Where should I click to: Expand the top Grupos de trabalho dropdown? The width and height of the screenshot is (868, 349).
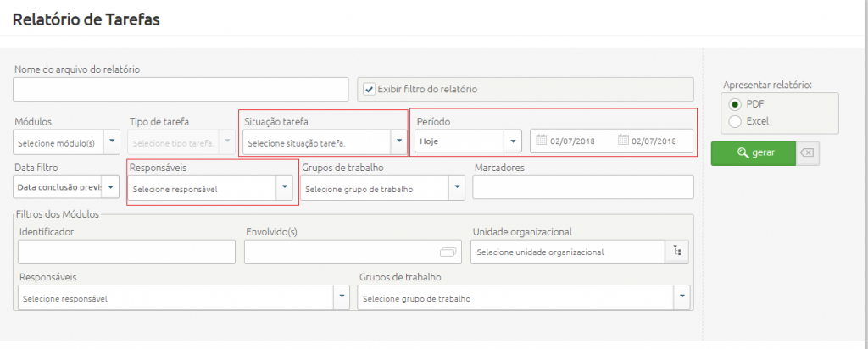coord(456,188)
